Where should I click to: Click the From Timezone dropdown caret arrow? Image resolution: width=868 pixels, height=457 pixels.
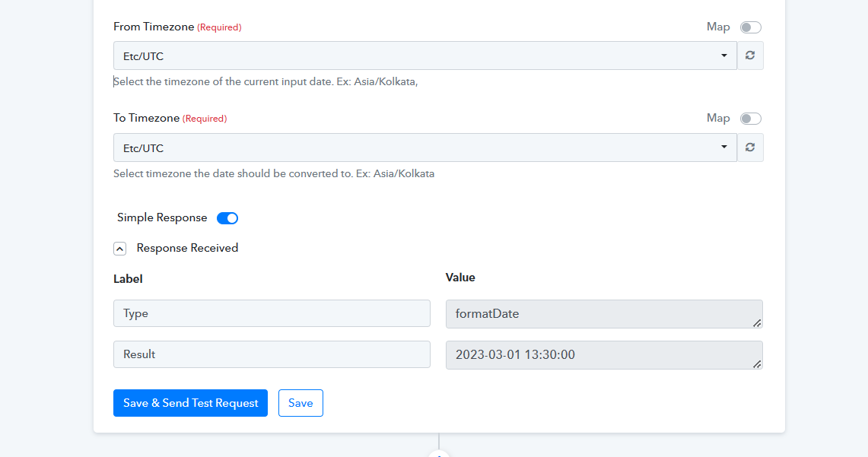click(x=723, y=56)
